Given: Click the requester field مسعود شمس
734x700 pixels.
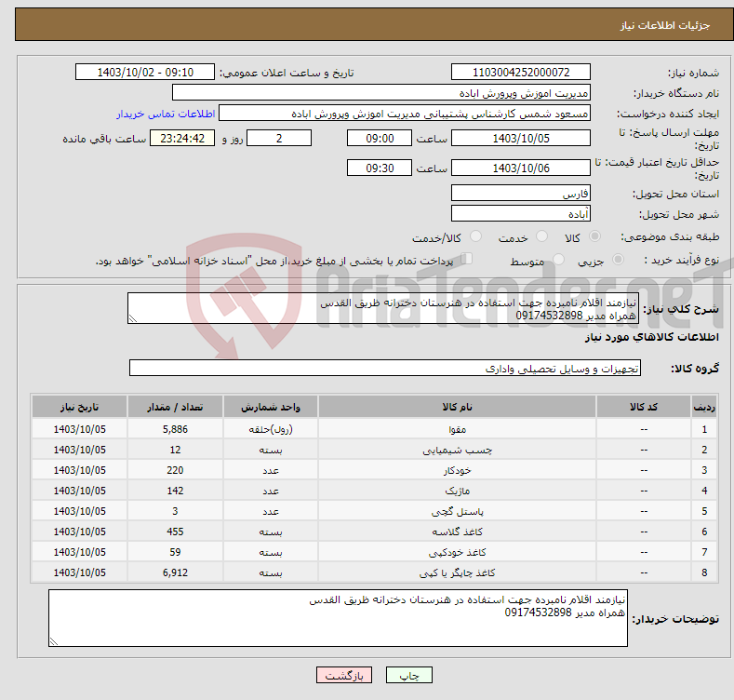Looking at the screenshot, I should click(405, 114).
